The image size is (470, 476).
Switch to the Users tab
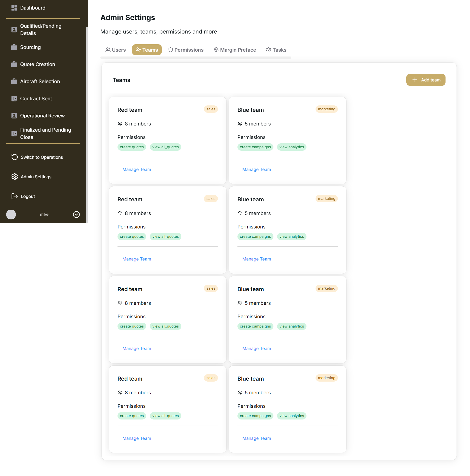coord(115,50)
